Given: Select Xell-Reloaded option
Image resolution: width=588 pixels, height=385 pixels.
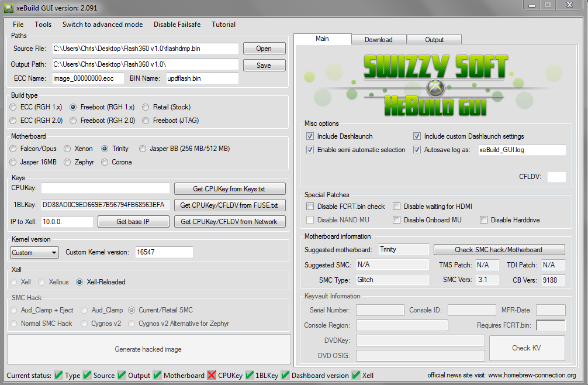Looking at the screenshot, I should 101,282.
